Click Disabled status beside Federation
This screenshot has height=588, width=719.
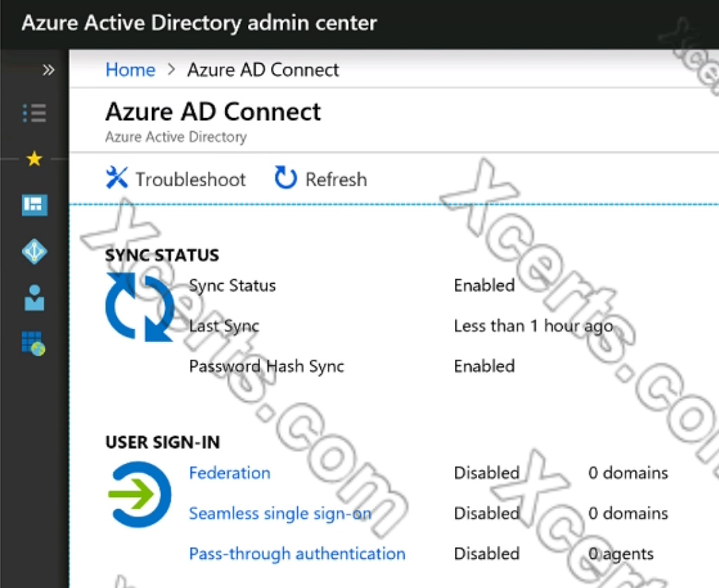coord(487,473)
